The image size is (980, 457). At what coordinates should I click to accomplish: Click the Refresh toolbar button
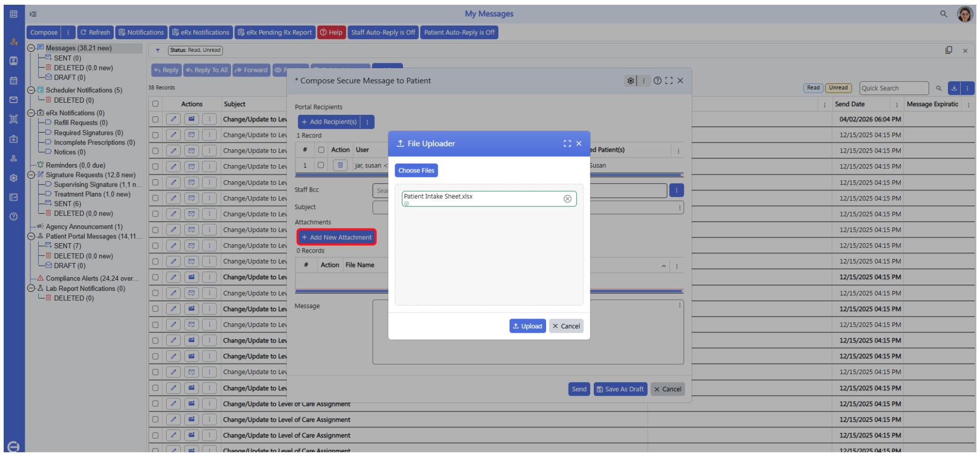click(x=95, y=32)
